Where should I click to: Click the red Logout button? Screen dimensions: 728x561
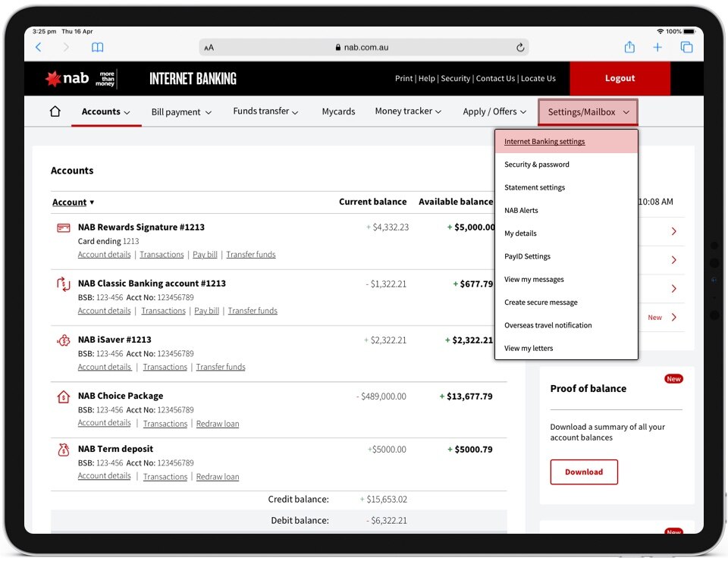coord(620,78)
